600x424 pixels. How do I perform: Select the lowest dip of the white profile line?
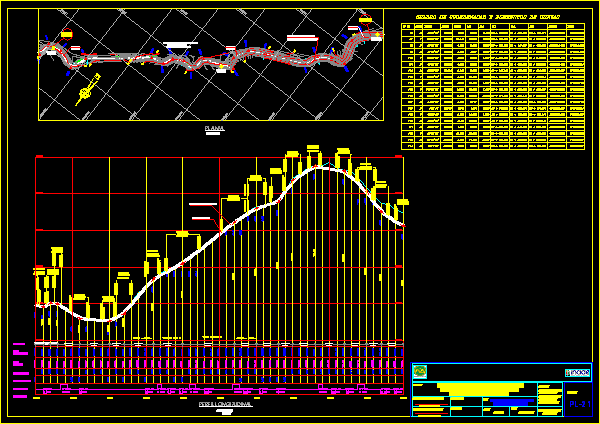point(100,320)
